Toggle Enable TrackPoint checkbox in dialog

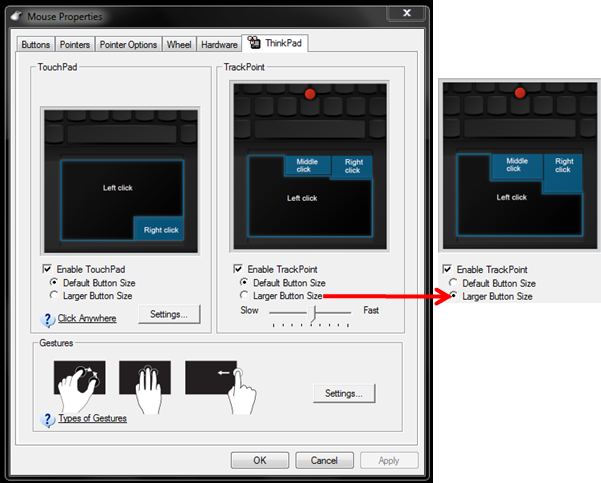tap(238, 269)
